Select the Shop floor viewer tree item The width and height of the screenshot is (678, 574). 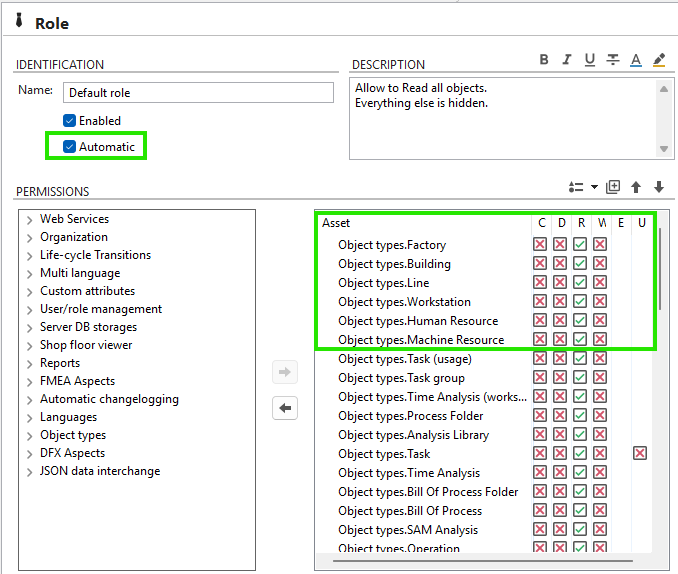tap(86, 345)
